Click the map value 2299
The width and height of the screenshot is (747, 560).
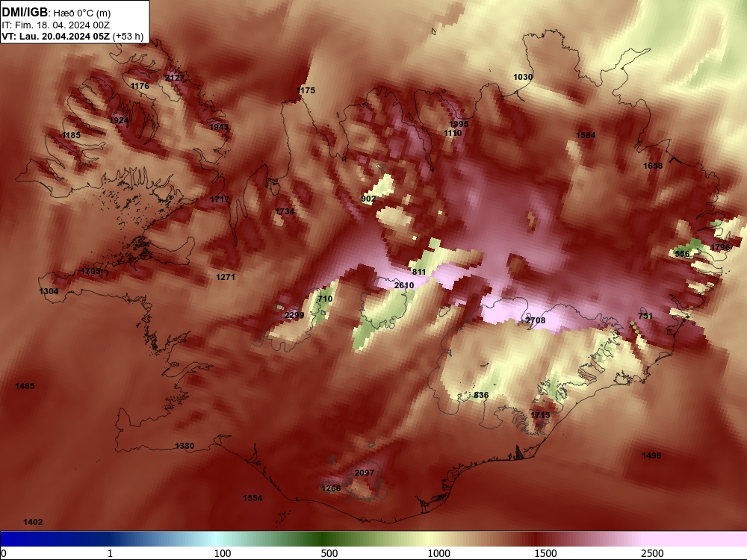[294, 315]
